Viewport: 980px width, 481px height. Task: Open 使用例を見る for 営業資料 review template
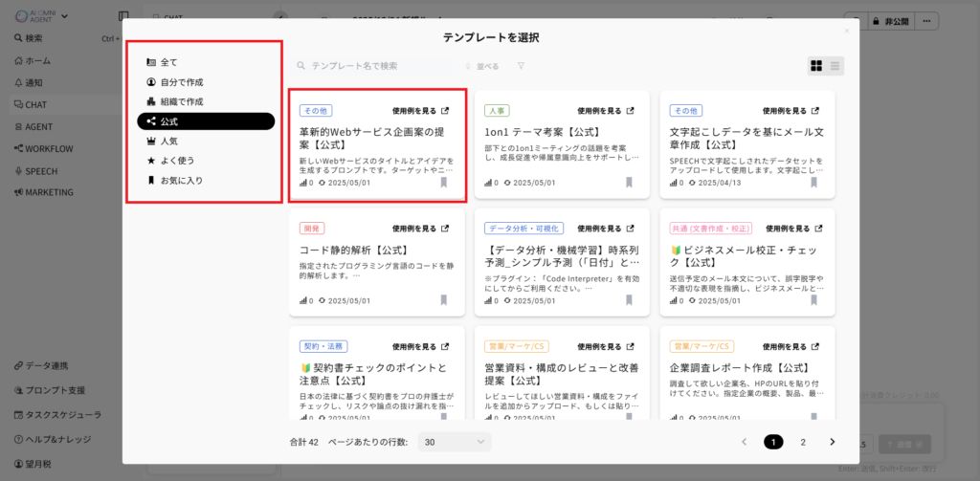coord(606,346)
